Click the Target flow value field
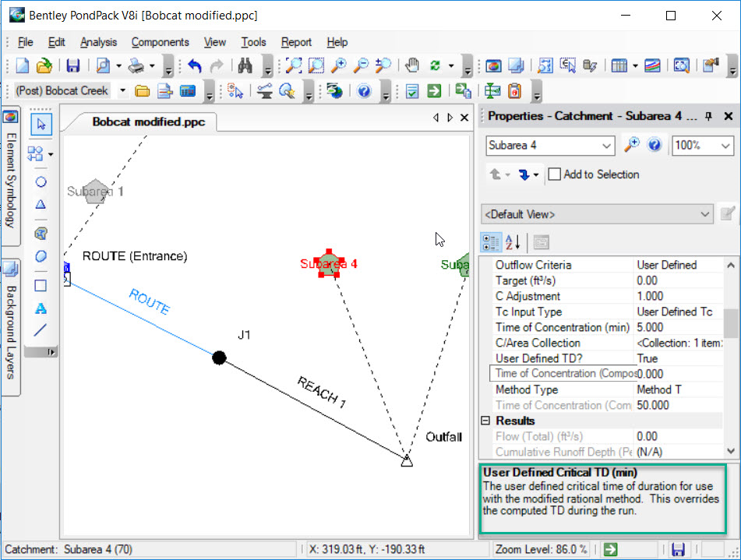This screenshot has width=741, height=560. 678,280
